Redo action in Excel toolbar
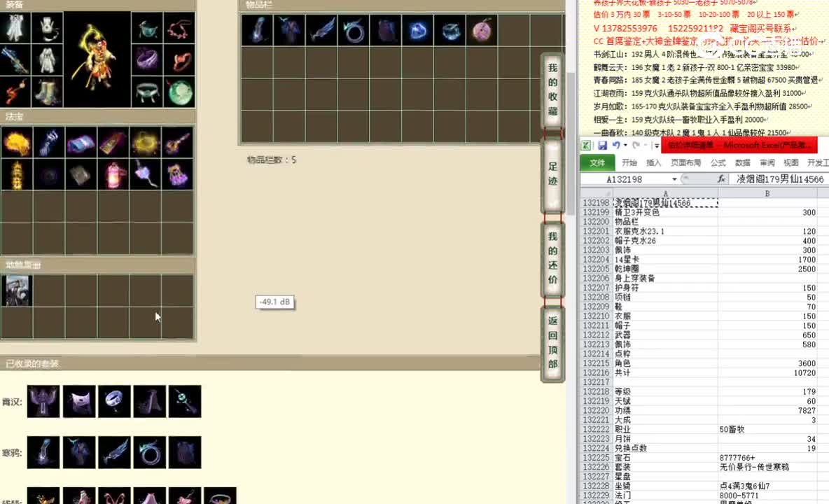Viewport: 829px width, 504px height. [636, 146]
